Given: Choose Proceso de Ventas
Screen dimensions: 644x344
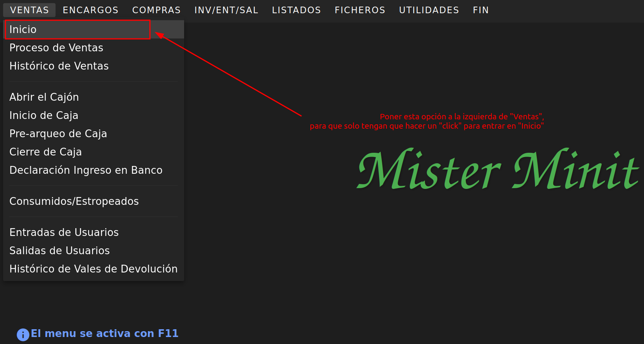Looking at the screenshot, I should pyautogui.click(x=94, y=48).
